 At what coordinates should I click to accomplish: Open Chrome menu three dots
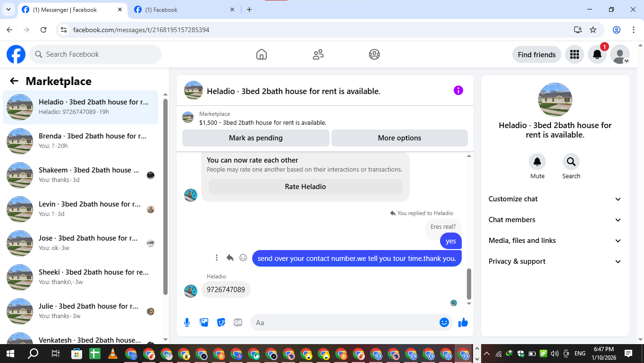[x=634, y=30]
